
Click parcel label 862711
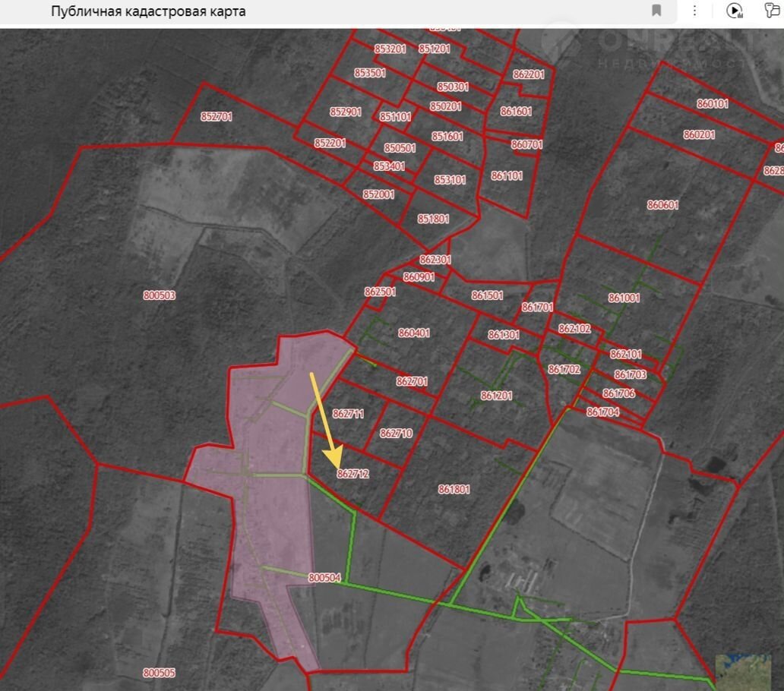pyautogui.click(x=348, y=414)
